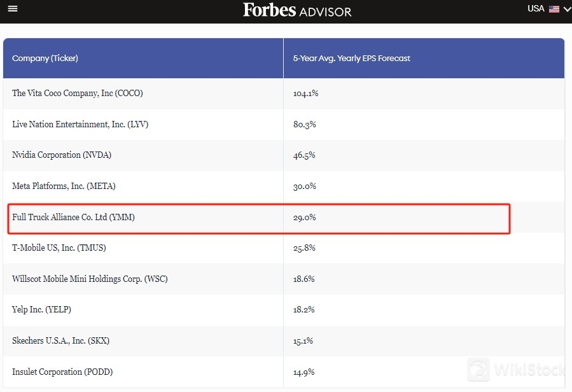Click the 104.1% forecast value
This screenshot has width=572, height=392.
click(305, 94)
